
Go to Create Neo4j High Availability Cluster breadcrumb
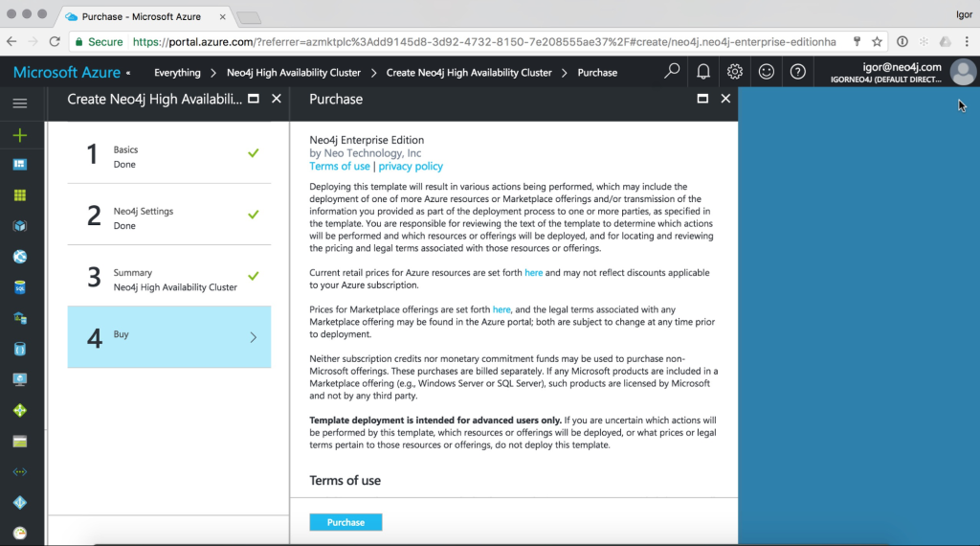[469, 73]
